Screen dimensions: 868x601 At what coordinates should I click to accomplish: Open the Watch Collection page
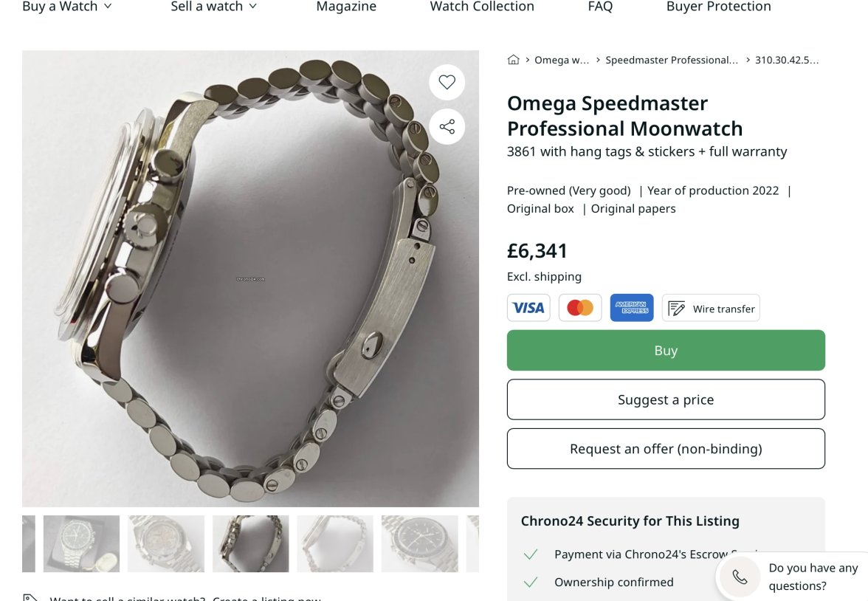(x=482, y=7)
